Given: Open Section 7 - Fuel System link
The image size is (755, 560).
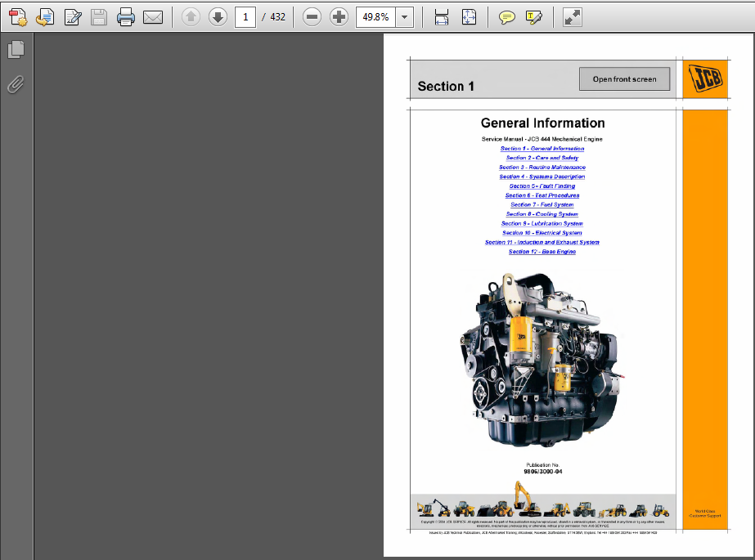Looking at the screenshot, I should click(542, 204).
